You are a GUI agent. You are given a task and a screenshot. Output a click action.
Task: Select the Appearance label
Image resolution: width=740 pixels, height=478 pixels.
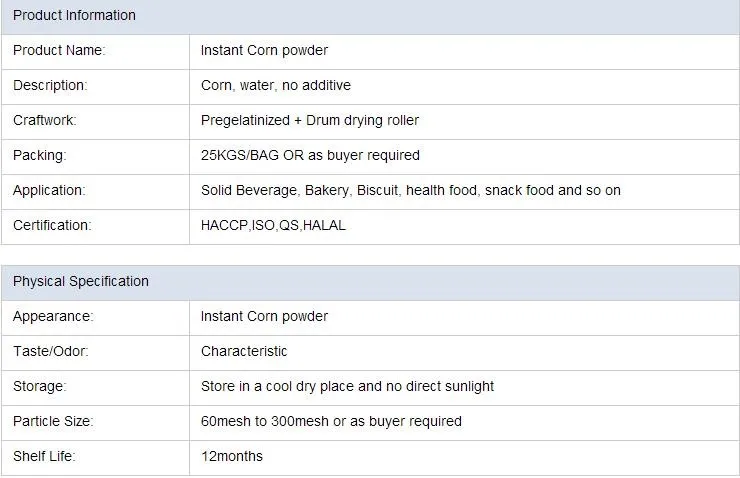(53, 316)
